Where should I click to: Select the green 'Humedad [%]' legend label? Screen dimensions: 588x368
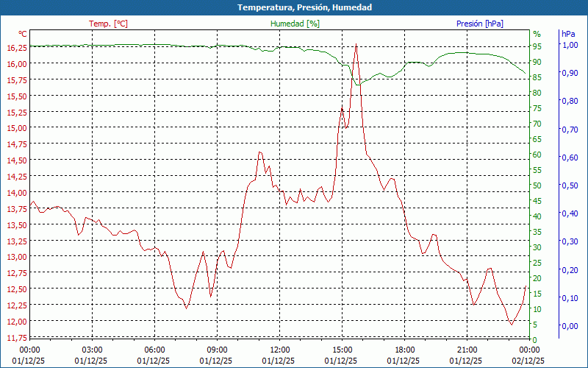pos(295,24)
